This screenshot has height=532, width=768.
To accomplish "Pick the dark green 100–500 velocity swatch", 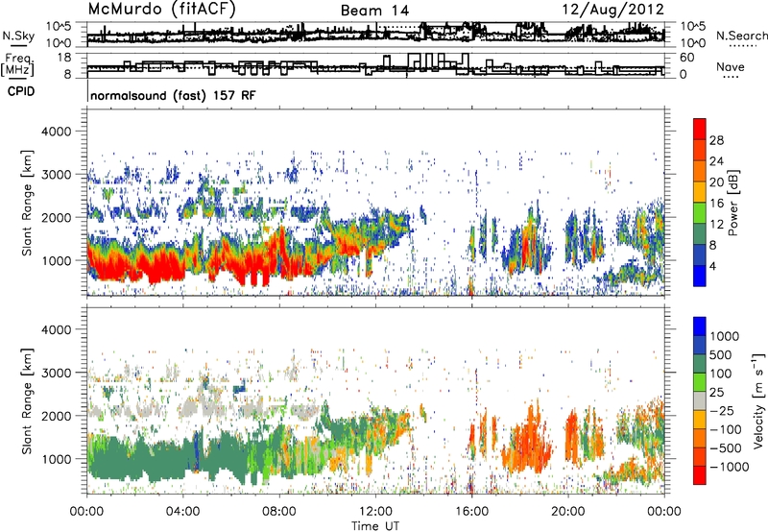I will pos(700,364).
